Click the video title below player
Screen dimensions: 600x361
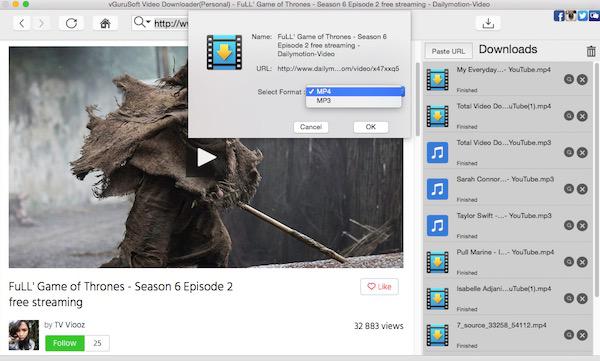[121, 294]
